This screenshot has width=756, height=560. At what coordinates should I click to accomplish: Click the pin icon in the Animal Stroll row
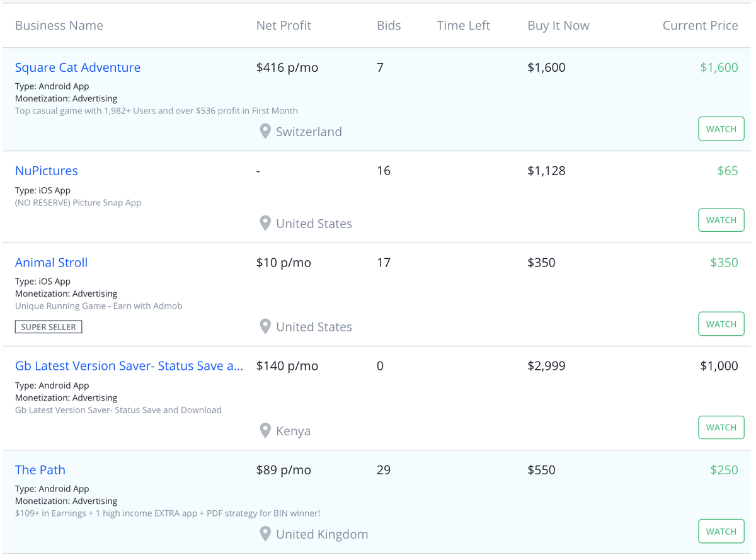coord(265,327)
